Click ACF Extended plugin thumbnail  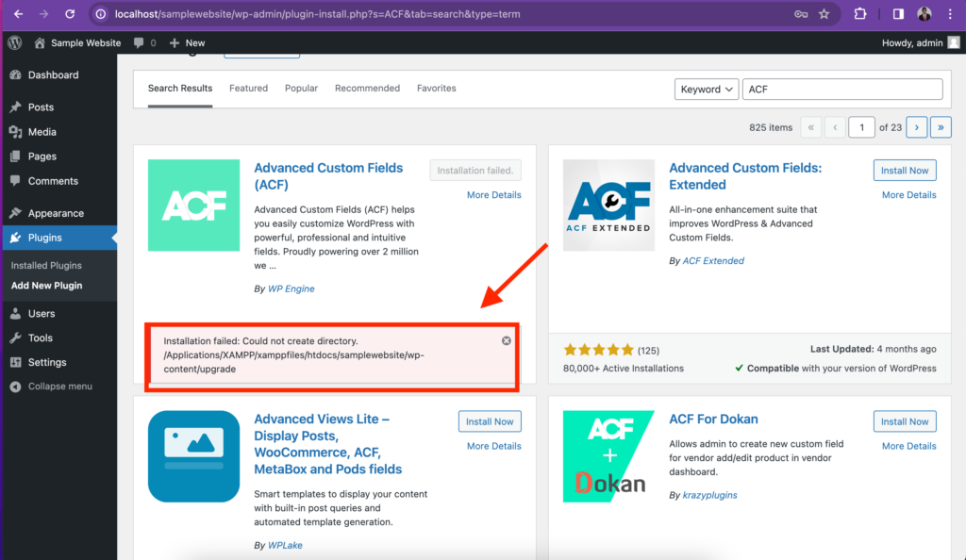pos(608,205)
